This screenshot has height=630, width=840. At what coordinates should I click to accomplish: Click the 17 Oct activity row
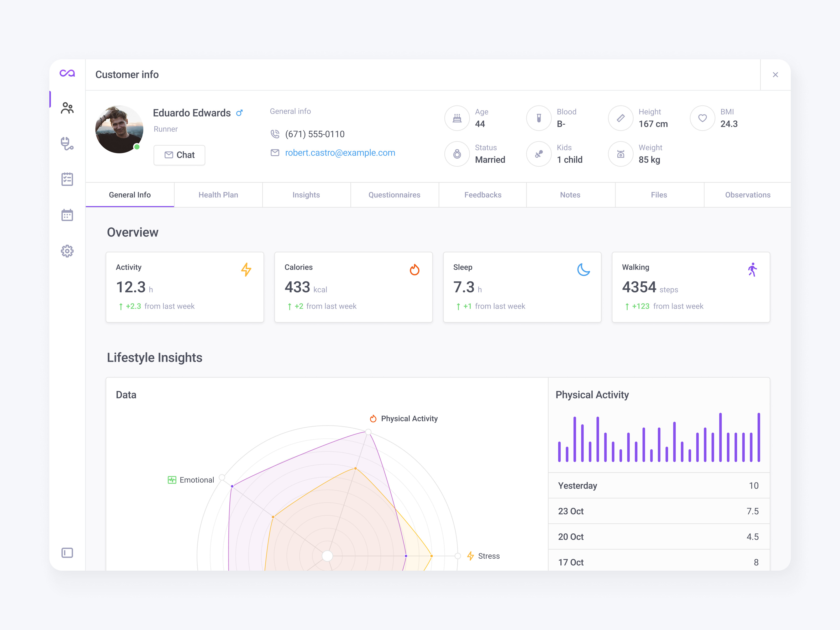(659, 560)
